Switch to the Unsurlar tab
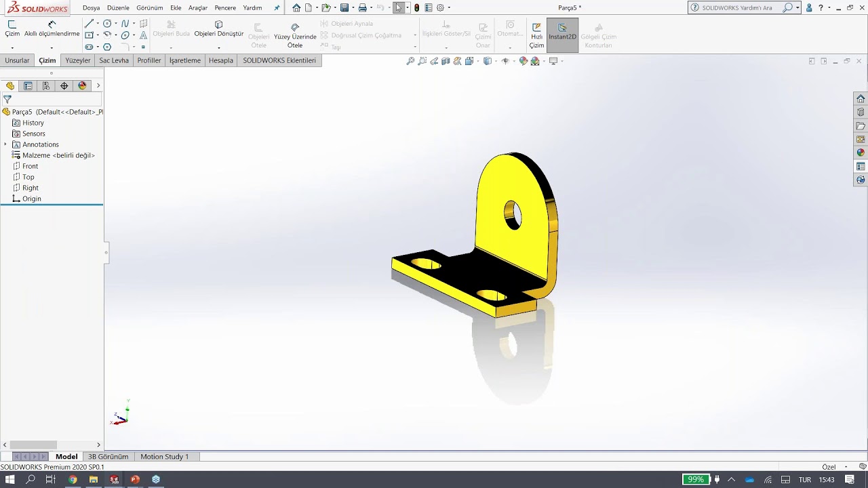 tap(17, 60)
